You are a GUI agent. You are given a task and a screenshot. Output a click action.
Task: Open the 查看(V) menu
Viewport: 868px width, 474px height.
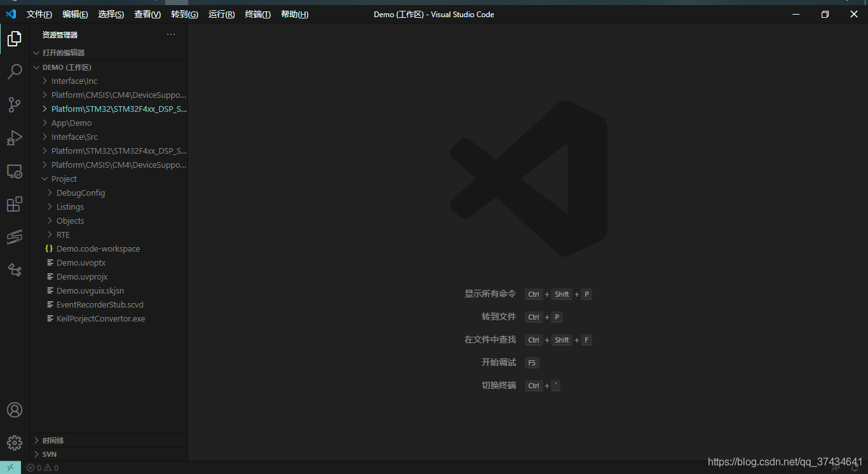147,14
